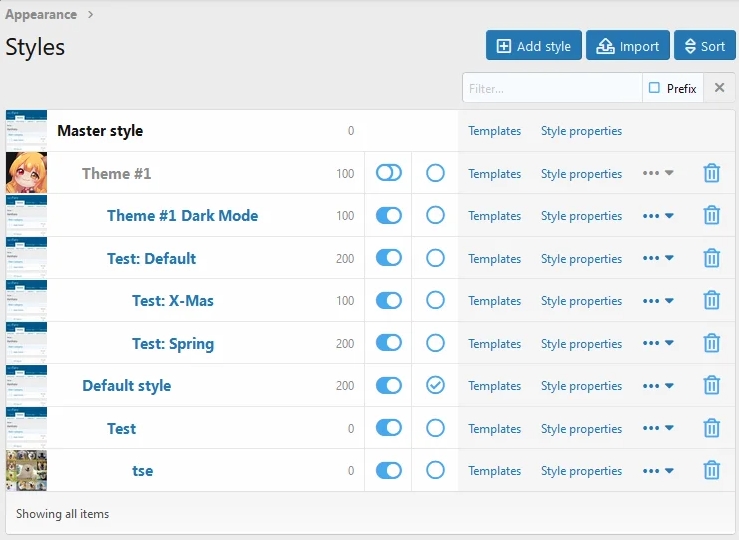The height and width of the screenshot is (540, 739).
Task: Disable the Test: Spring style toggle
Action: click(388, 343)
